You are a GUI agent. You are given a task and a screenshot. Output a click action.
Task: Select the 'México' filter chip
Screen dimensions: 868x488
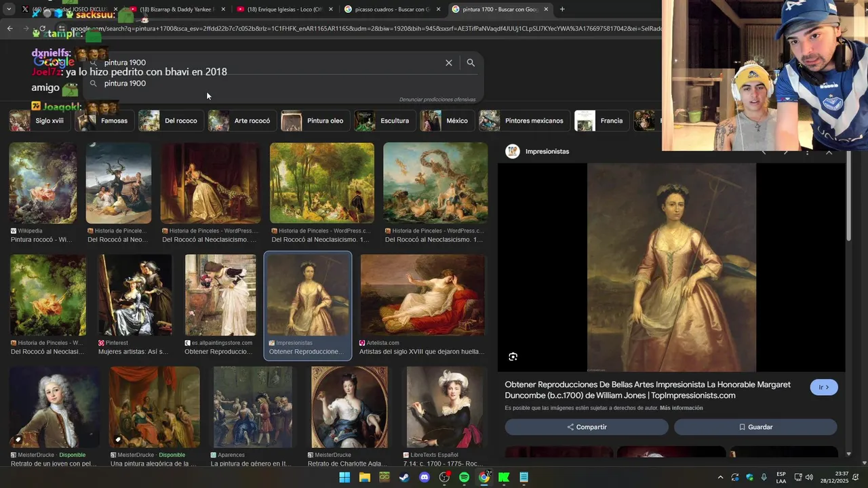click(x=447, y=121)
